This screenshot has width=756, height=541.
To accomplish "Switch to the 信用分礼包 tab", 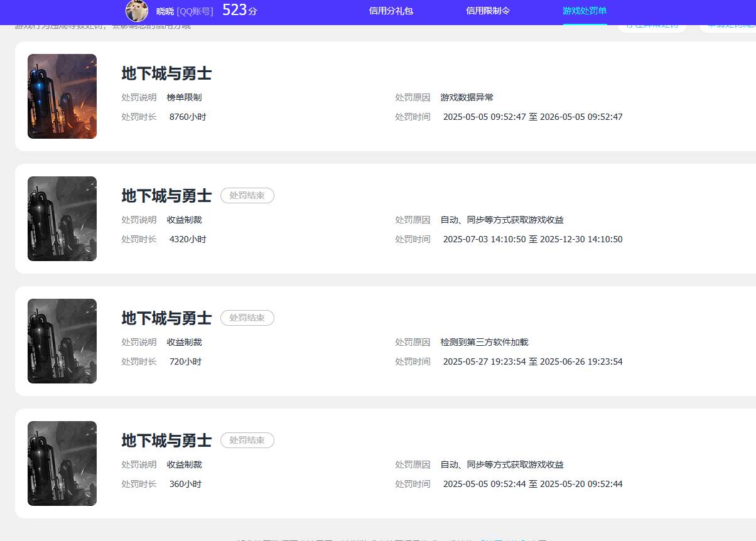I will (x=391, y=11).
